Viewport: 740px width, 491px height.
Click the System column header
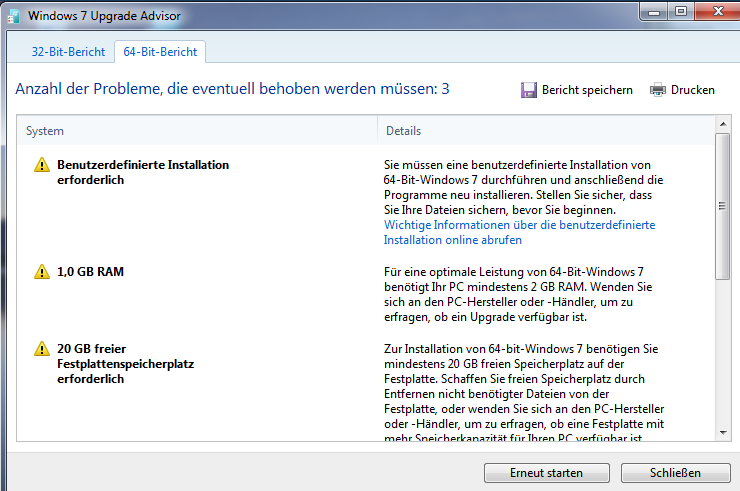click(197, 131)
